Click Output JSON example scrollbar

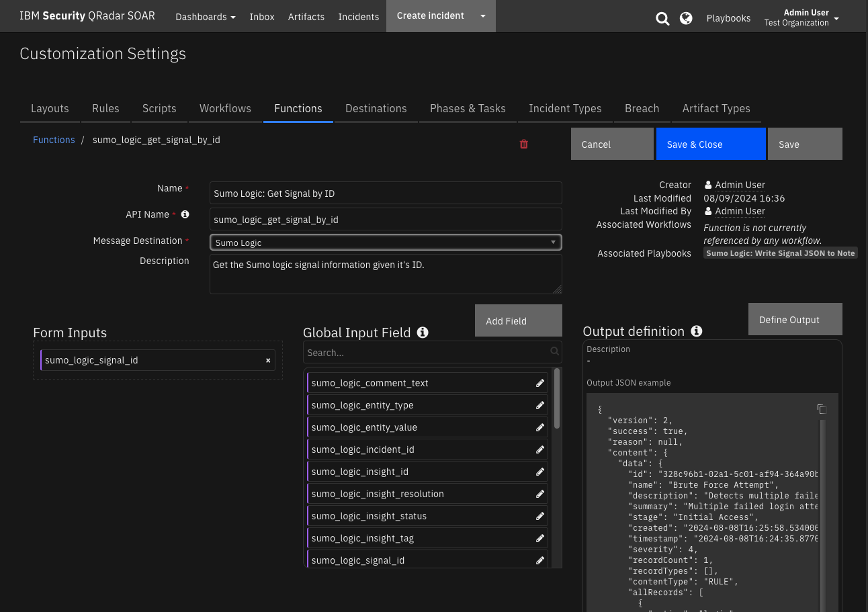click(x=822, y=516)
